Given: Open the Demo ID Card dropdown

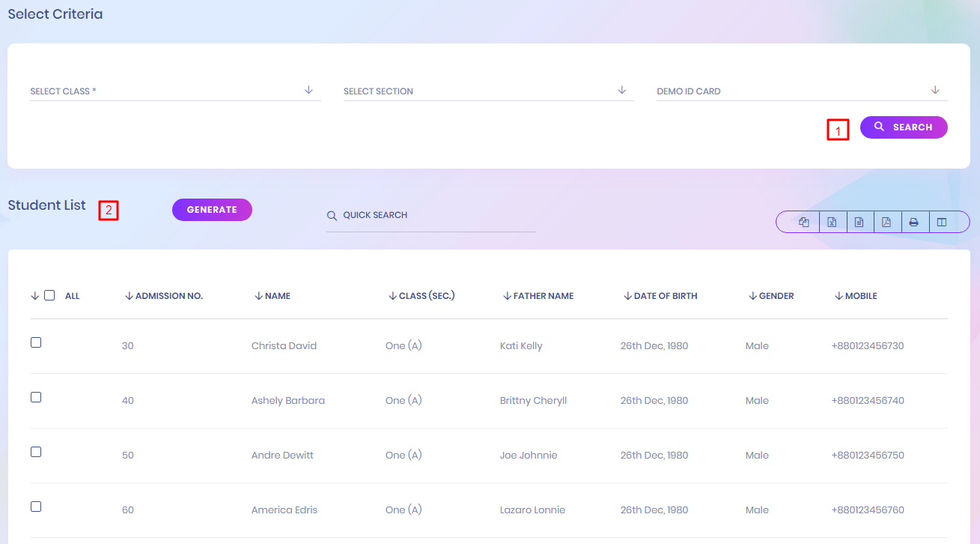Looking at the screenshot, I should click(x=801, y=91).
